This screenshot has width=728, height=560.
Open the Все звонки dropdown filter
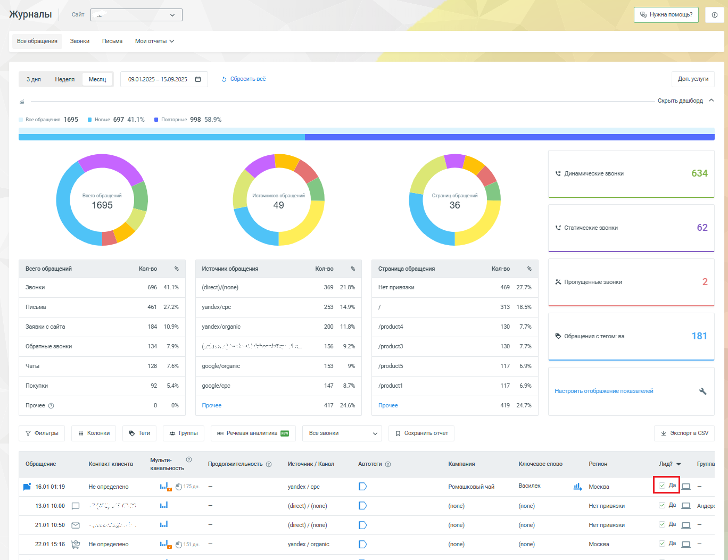(342, 433)
